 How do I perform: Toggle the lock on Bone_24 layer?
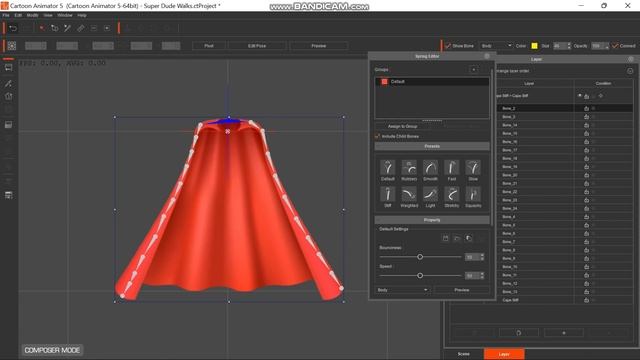586,209
